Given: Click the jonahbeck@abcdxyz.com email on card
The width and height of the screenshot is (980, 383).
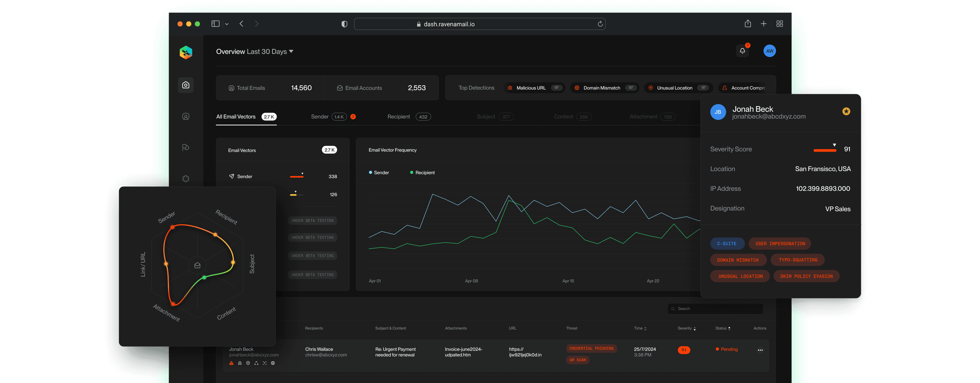Looking at the screenshot, I should click(x=768, y=116).
